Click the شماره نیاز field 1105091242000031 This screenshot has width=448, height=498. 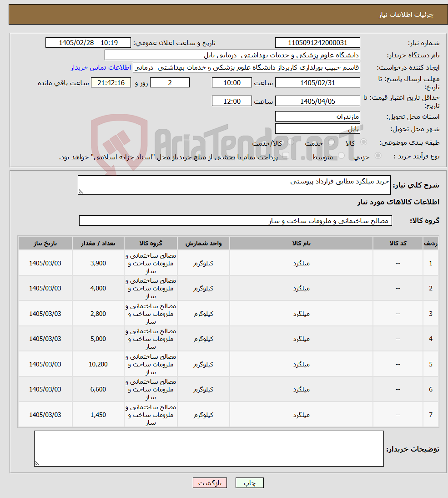tap(317, 42)
